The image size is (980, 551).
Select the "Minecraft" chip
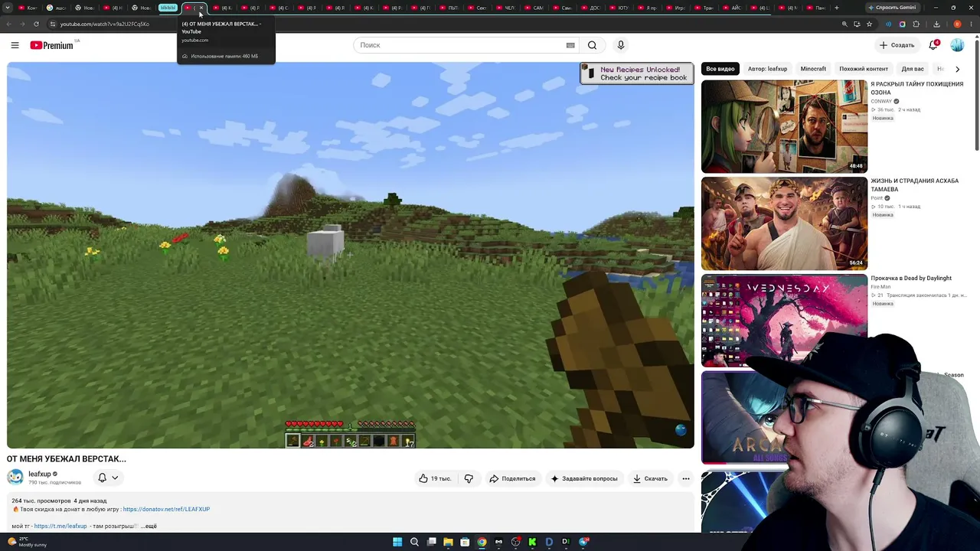click(x=813, y=69)
